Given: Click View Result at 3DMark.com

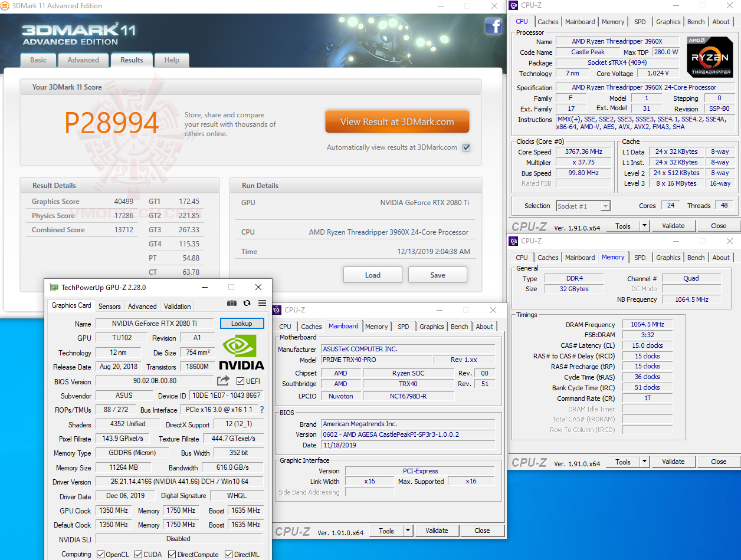Looking at the screenshot, I should point(397,121).
